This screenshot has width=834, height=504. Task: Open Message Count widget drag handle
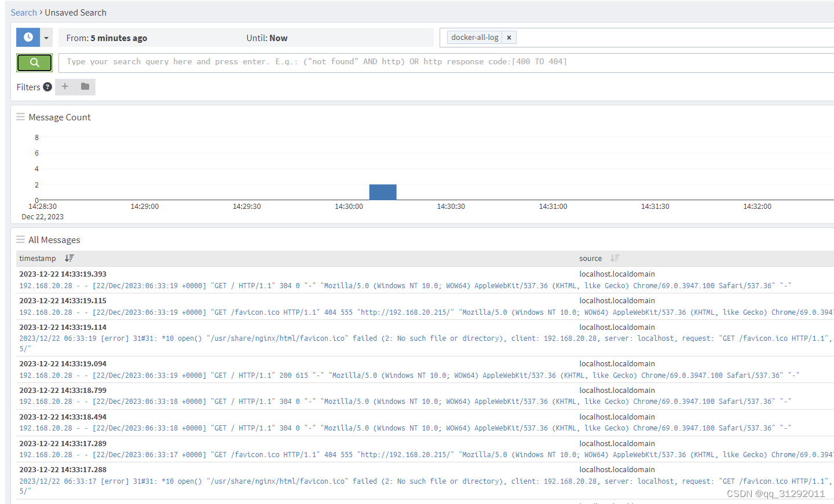[x=20, y=117]
